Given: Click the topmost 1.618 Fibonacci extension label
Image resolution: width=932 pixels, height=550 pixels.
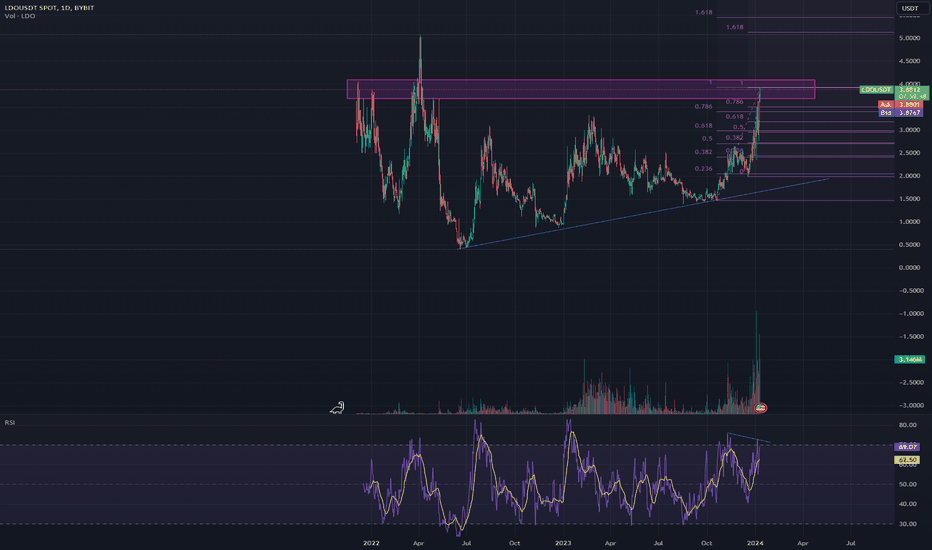Looking at the screenshot, I should (703, 12).
